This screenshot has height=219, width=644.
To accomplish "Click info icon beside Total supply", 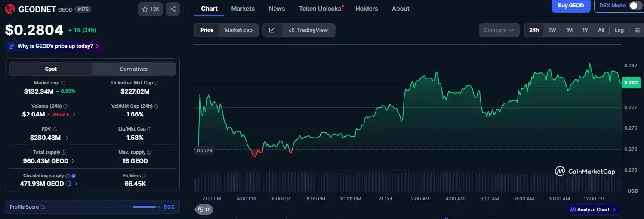I will click(64, 152).
